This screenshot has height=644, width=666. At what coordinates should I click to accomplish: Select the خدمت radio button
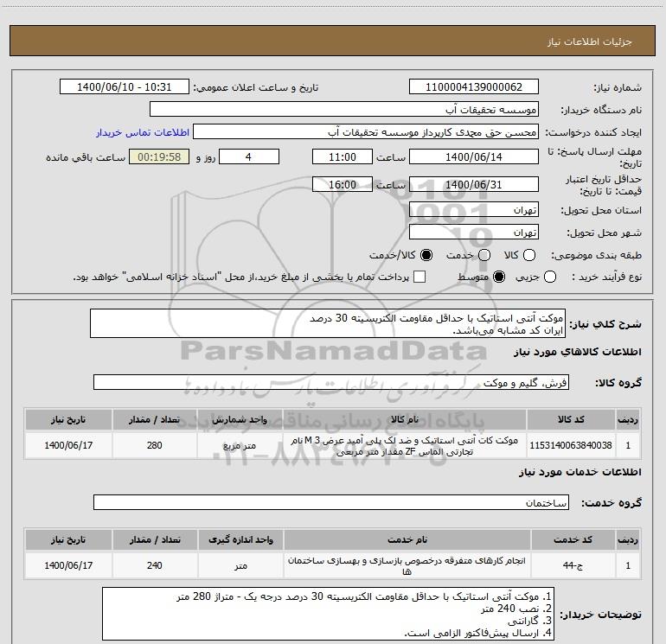pyautogui.click(x=484, y=255)
